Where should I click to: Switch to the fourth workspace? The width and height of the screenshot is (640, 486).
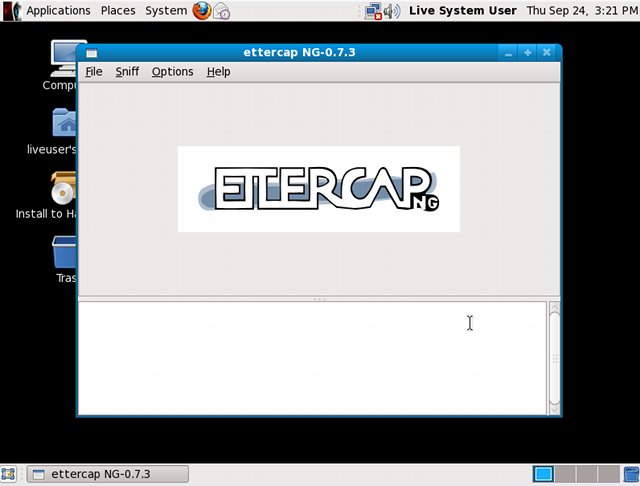pyautogui.click(x=609, y=475)
